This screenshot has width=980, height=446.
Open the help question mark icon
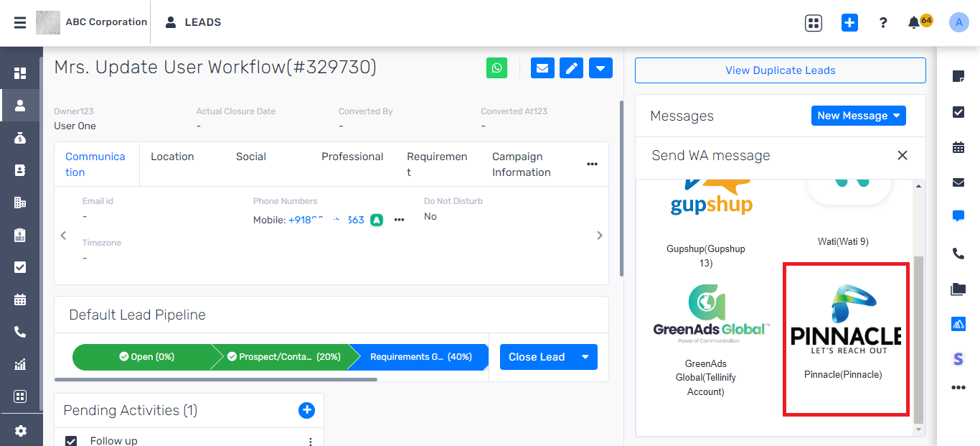[x=883, y=23]
